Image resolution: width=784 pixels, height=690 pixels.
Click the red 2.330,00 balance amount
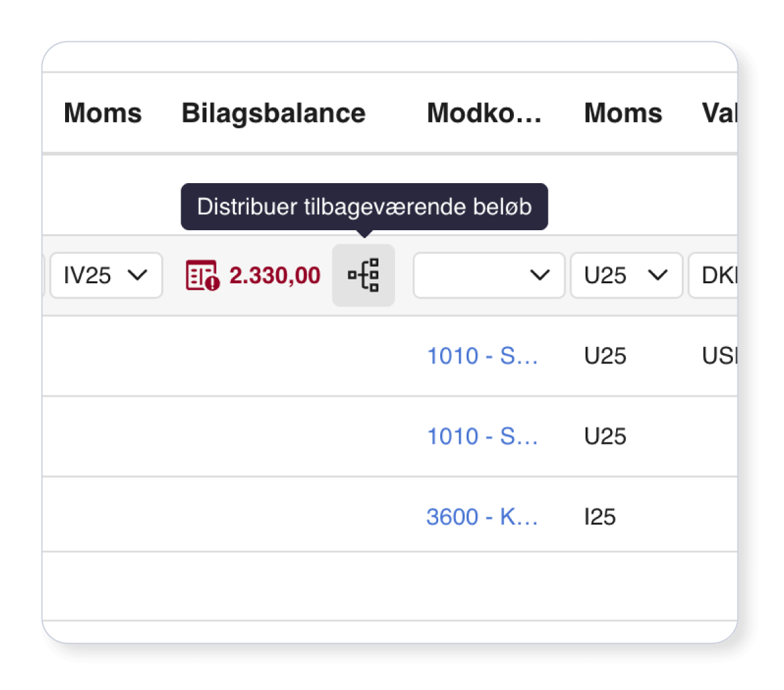pos(275,275)
